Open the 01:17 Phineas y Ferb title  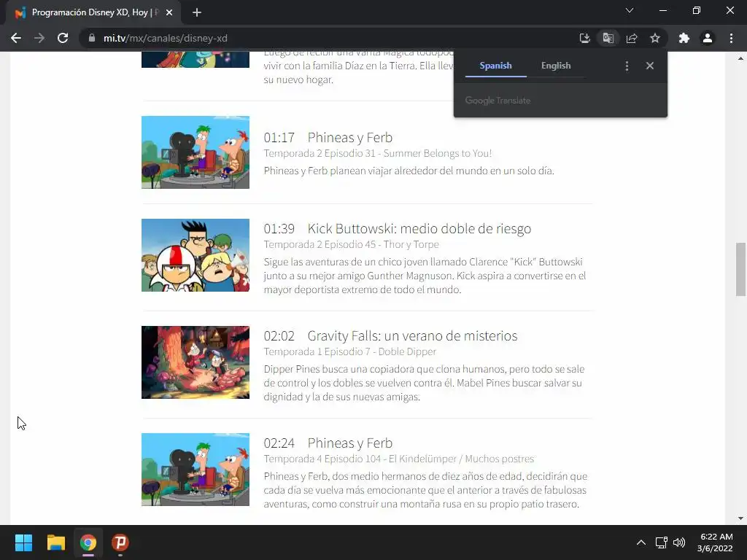(350, 138)
